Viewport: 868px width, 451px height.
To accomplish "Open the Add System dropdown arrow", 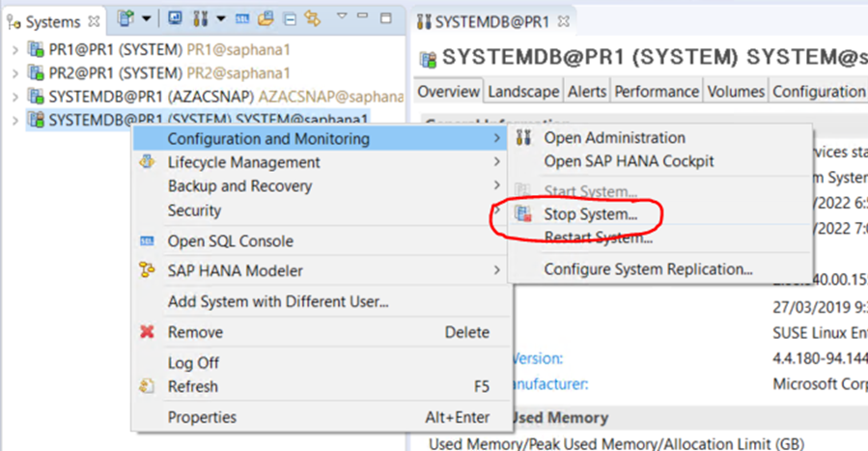I will coord(146,18).
